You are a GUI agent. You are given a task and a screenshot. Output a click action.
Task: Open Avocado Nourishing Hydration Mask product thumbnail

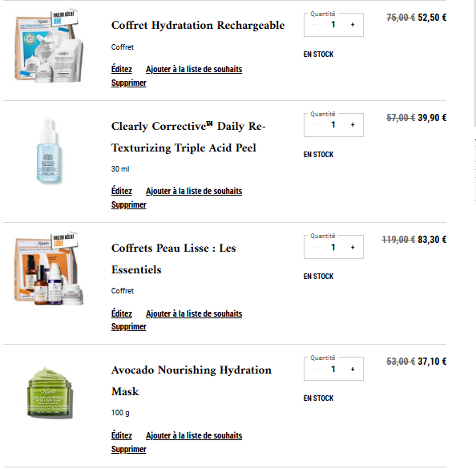coord(50,393)
